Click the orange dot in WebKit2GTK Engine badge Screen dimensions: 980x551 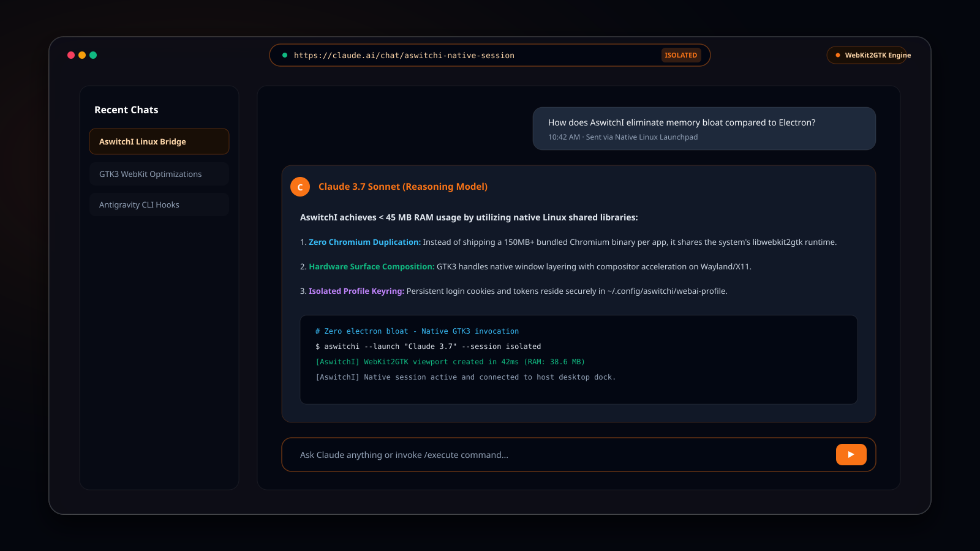(x=838, y=55)
